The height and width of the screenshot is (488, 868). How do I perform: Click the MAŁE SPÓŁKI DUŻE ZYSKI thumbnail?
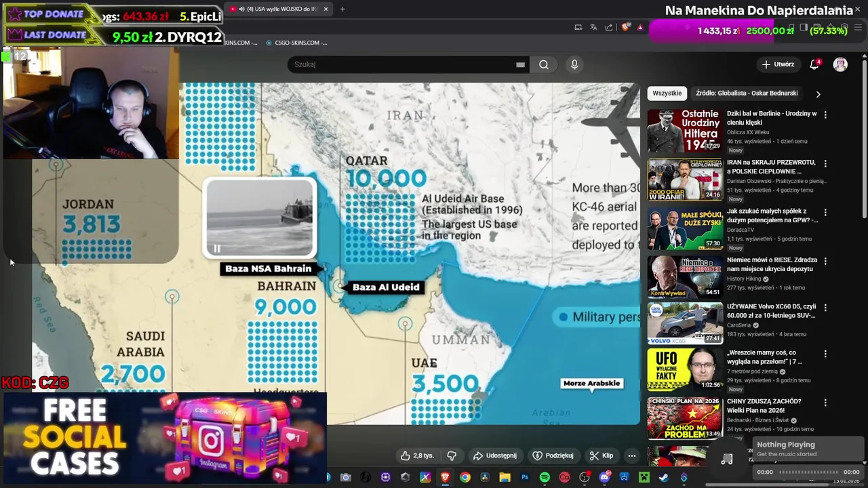[x=685, y=228]
